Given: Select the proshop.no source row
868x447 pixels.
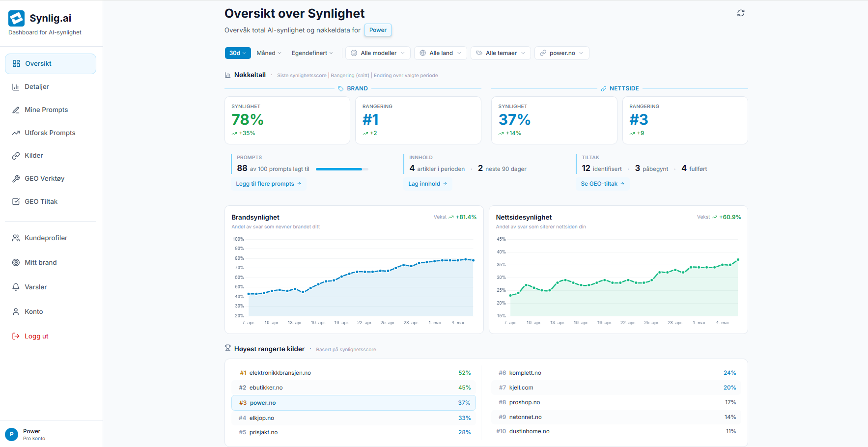Looking at the screenshot, I should 616,402.
